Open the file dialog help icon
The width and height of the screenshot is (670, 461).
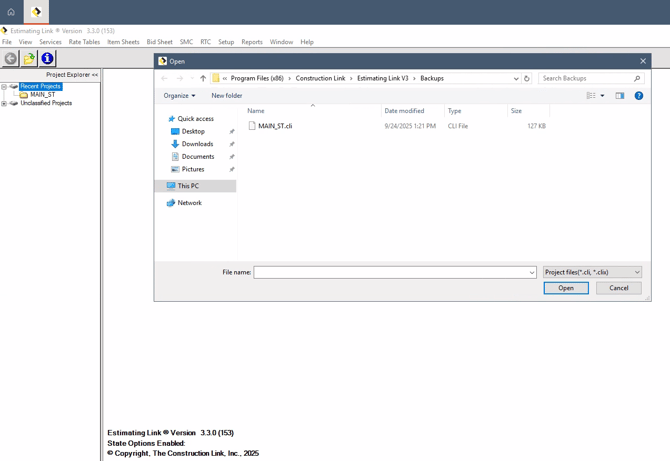[639, 96]
